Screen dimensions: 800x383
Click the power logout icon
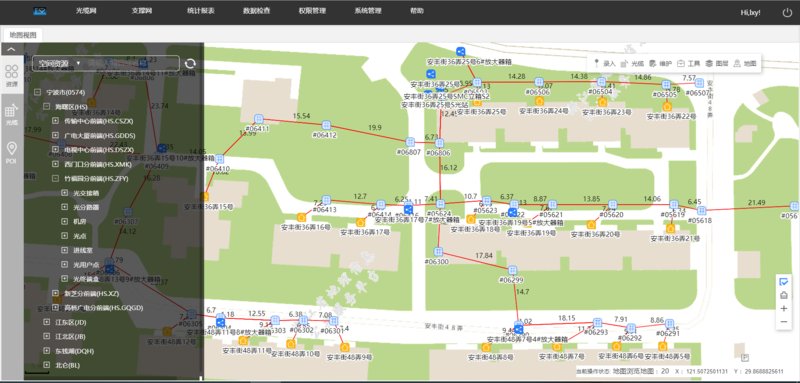787,12
